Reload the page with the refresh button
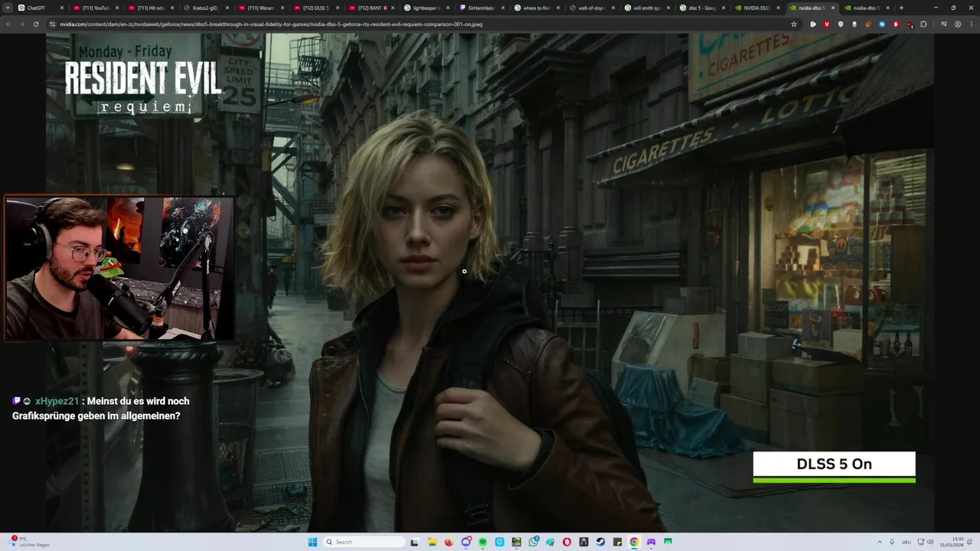The height and width of the screenshot is (551, 980). pyautogui.click(x=35, y=24)
